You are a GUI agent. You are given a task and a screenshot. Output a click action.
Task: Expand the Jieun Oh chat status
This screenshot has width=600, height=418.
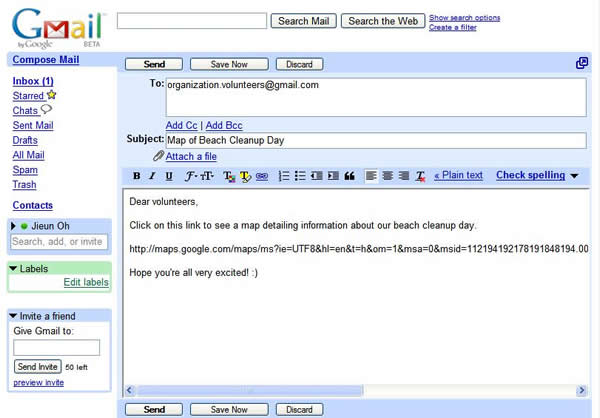(13, 226)
